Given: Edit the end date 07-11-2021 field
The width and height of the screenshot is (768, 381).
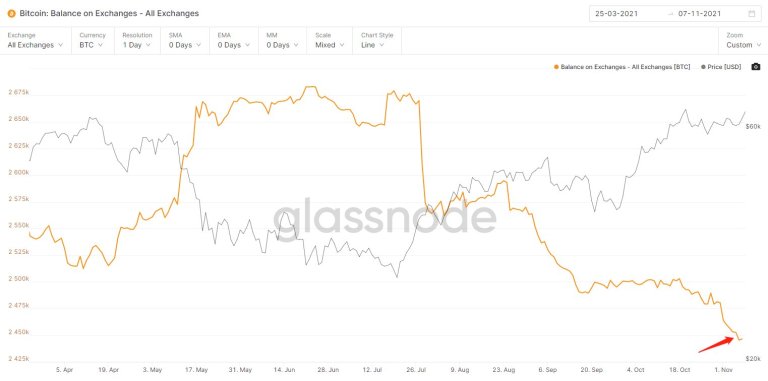Looking at the screenshot, I should (699, 14).
